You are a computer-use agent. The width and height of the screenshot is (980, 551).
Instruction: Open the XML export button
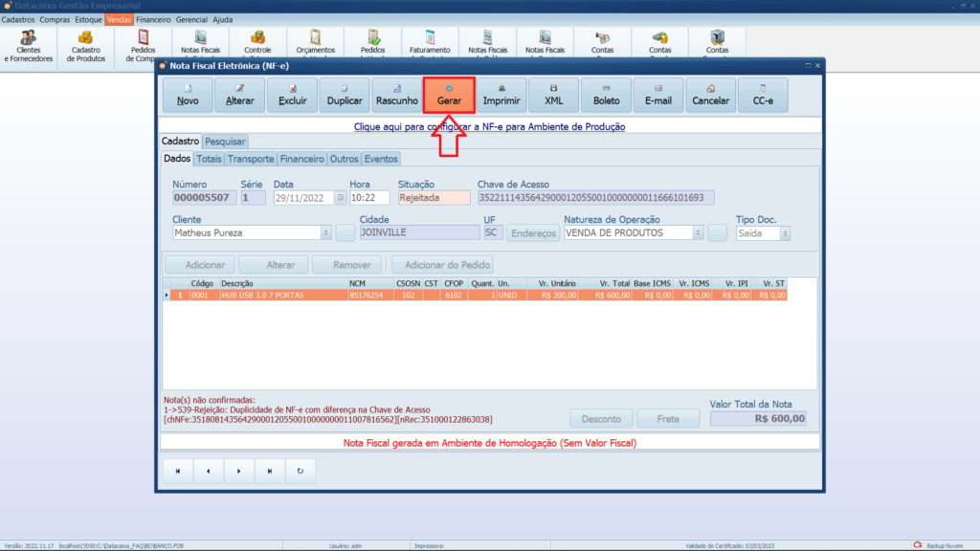pyautogui.click(x=554, y=96)
